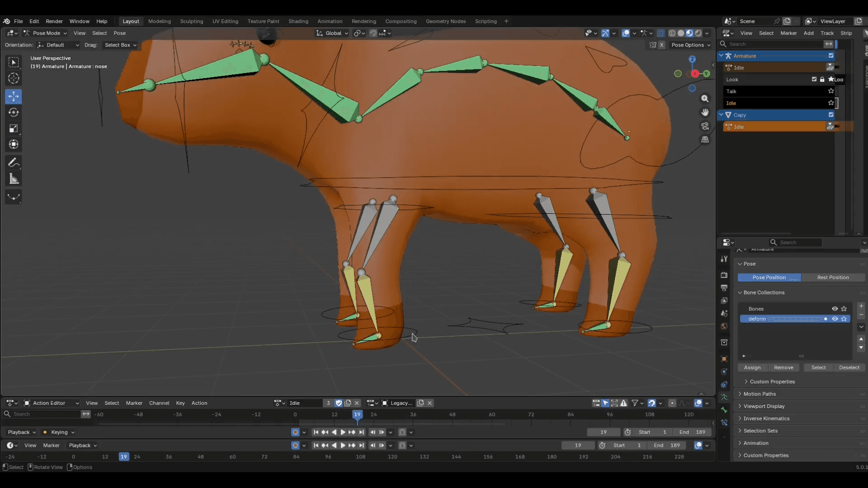Select the Measure ruler tool
This screenshot has height=488, width=868.
tap(14, 179)
